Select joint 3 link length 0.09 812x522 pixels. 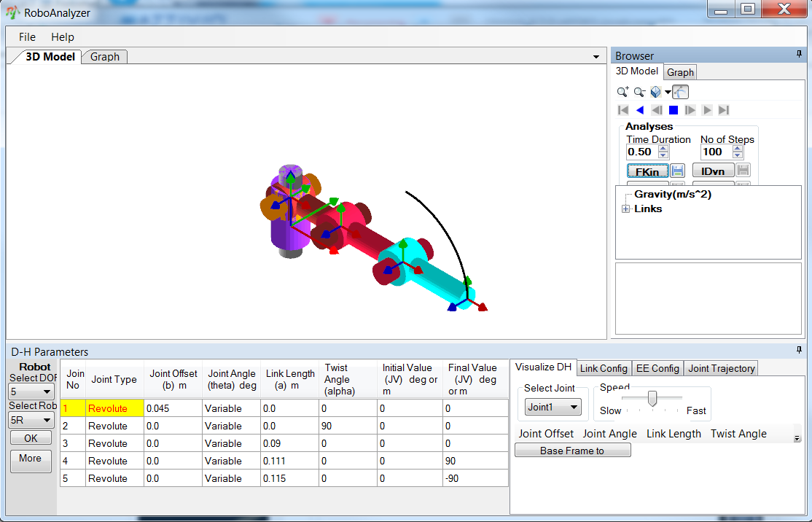click(289, 443)
